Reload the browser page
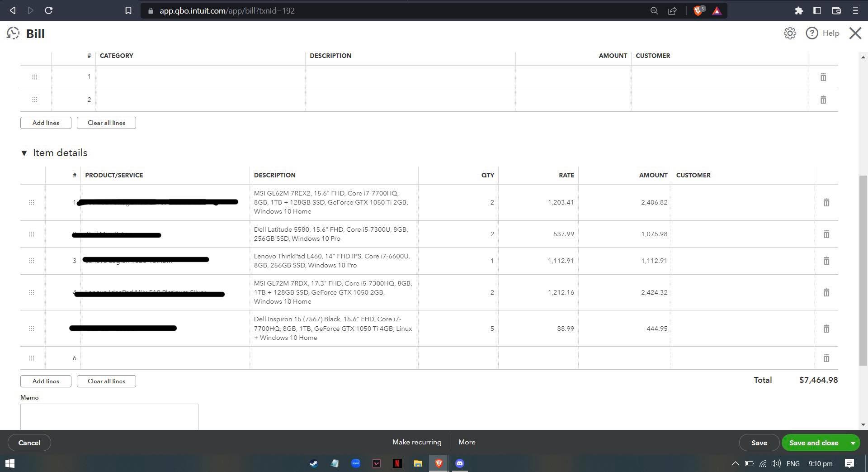Image resolution: width=868 pixels, height=472 pixels. coord(49,10)
